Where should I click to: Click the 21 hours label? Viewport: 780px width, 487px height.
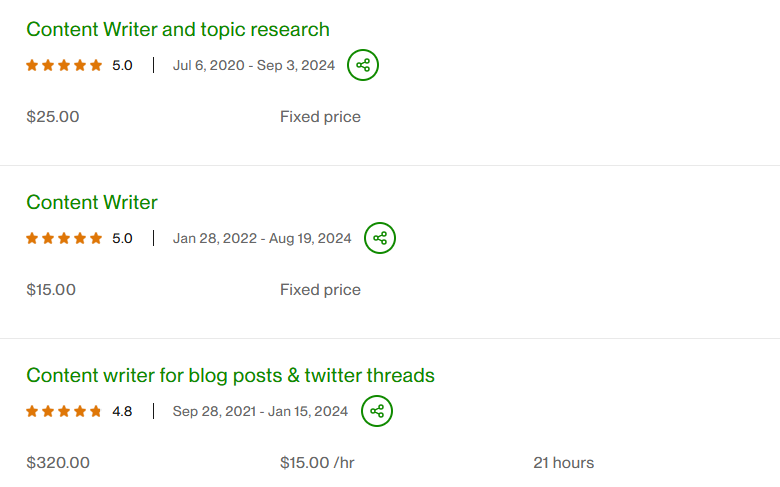(563, 463)
